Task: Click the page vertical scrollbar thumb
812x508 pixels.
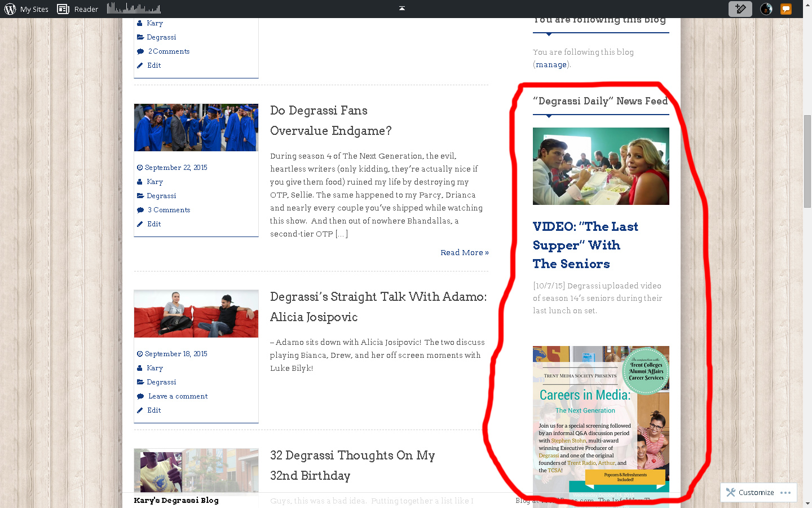Action: (x=807, y=161)
